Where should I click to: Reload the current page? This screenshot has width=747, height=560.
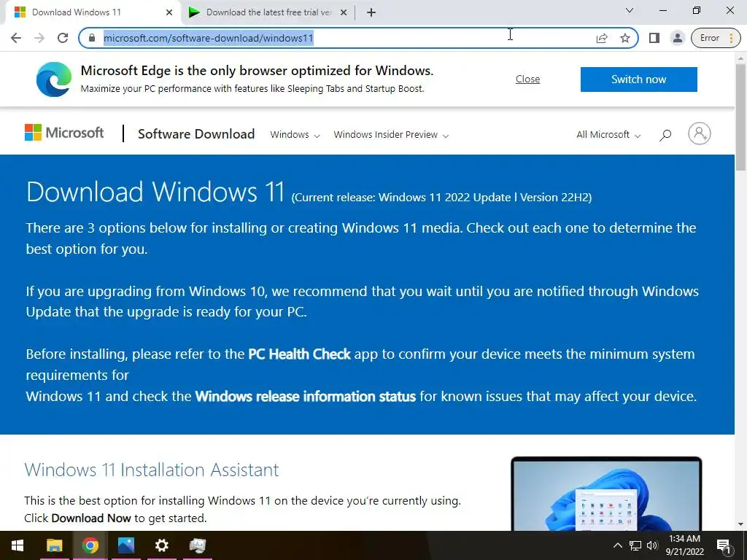pos(63,38)
